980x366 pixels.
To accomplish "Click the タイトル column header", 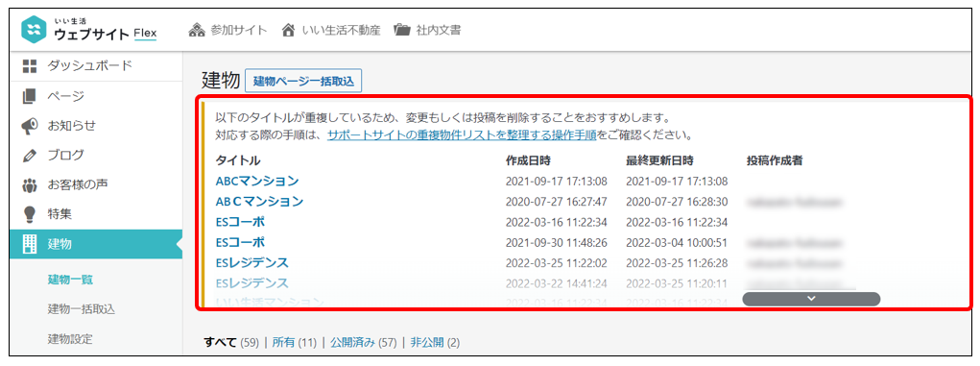I will pyautogui.click(x=238, y=160).
